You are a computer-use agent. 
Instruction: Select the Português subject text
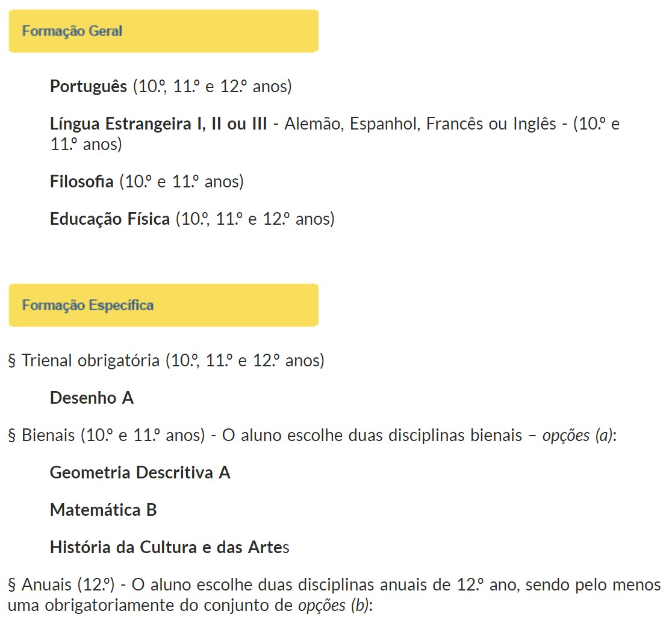(x=89, y=87)
